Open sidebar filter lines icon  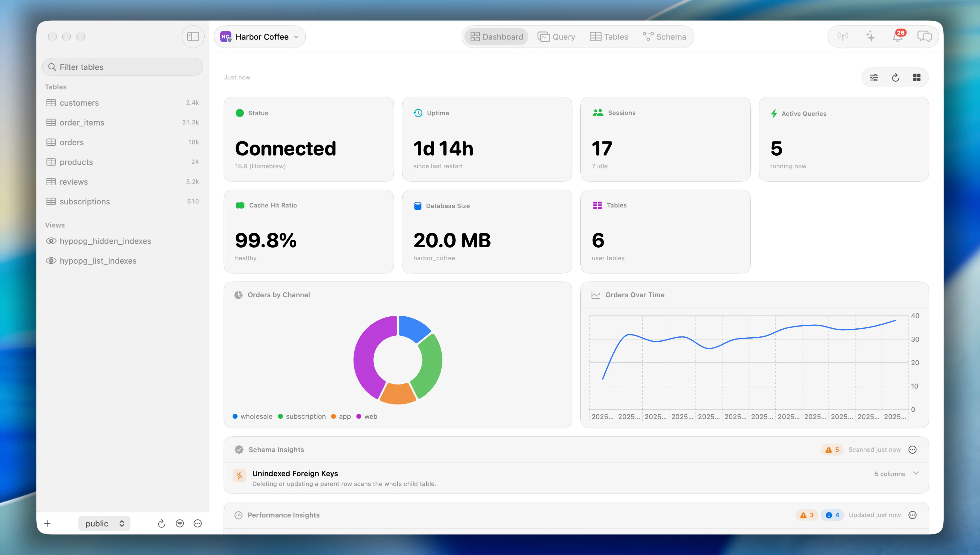click(180, 523)
